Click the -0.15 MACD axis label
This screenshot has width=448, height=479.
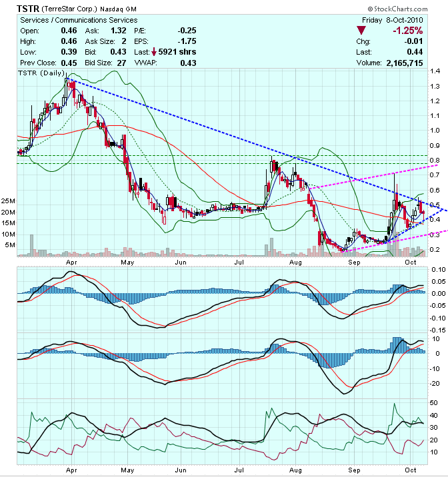[437, 330]
